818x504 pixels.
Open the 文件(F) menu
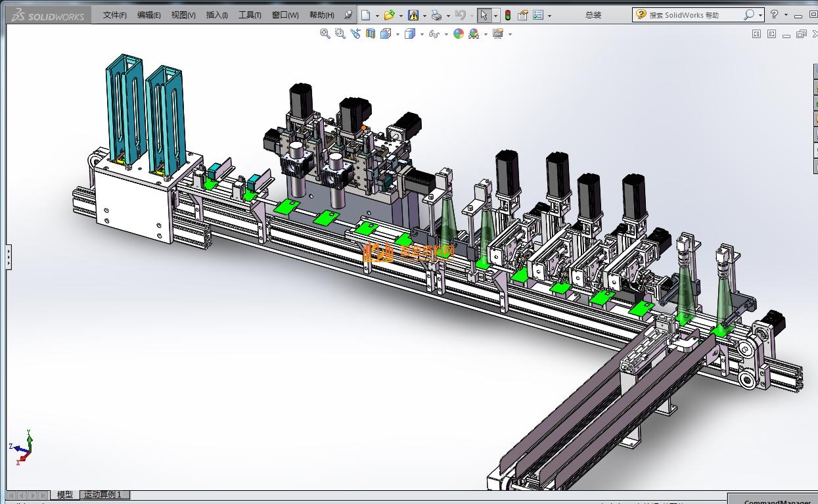point(115,15)
